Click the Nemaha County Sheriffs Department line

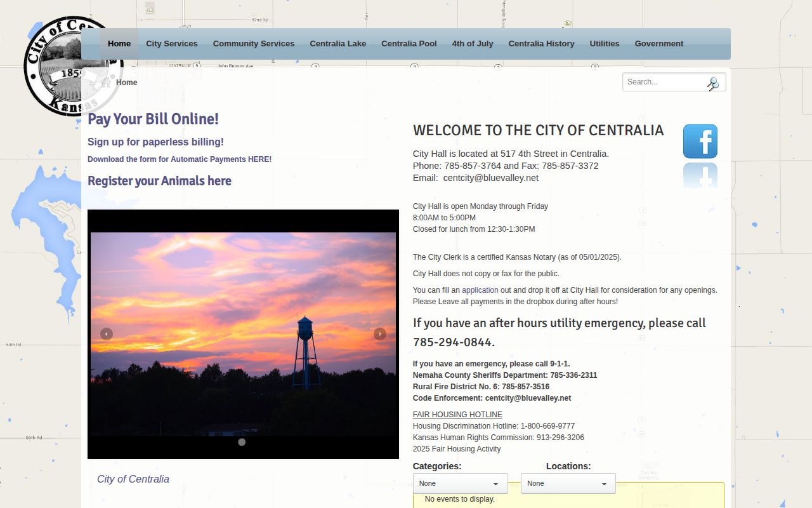[x=505, y=375]
